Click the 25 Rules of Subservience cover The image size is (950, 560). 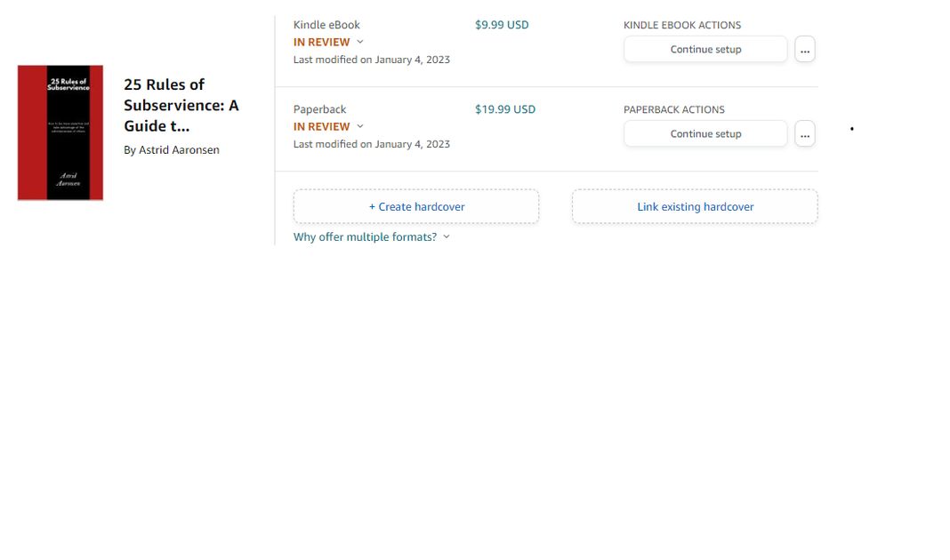click(60, 132)
